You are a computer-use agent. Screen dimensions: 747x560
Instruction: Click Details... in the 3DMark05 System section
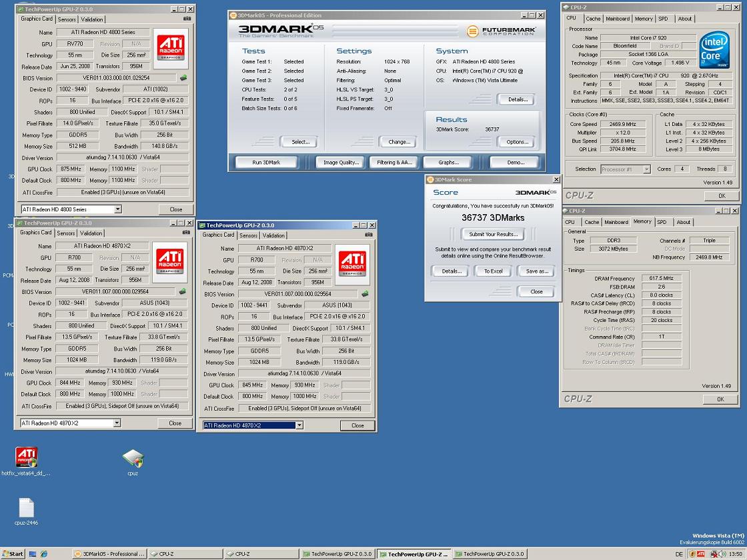tap(518, 99)
